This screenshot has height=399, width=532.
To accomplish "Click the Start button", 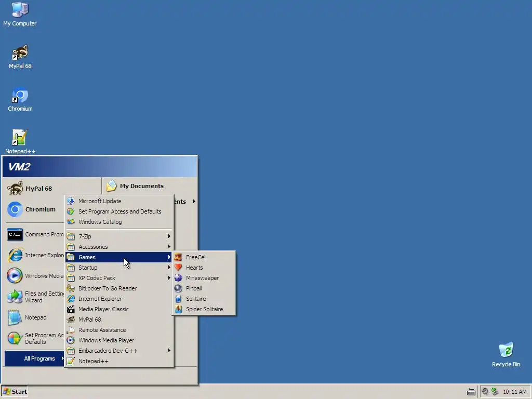I will click(15, 392).
